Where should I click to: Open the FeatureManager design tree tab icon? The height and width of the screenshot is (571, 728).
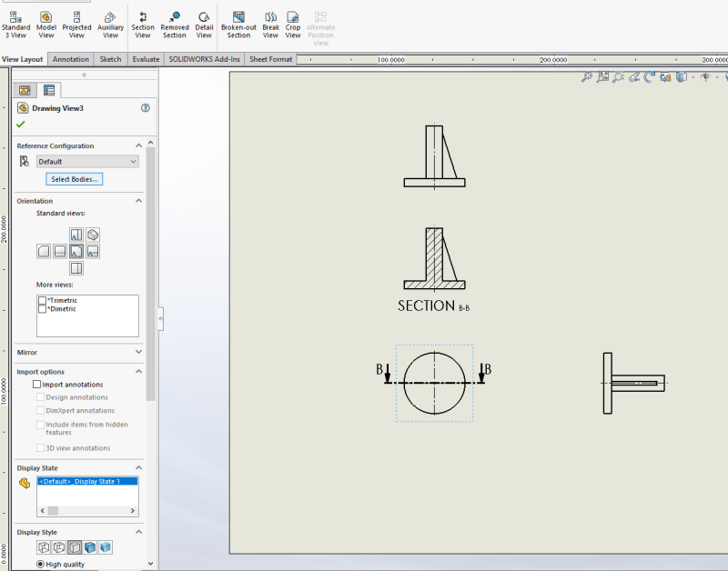(x=25, y=90)
